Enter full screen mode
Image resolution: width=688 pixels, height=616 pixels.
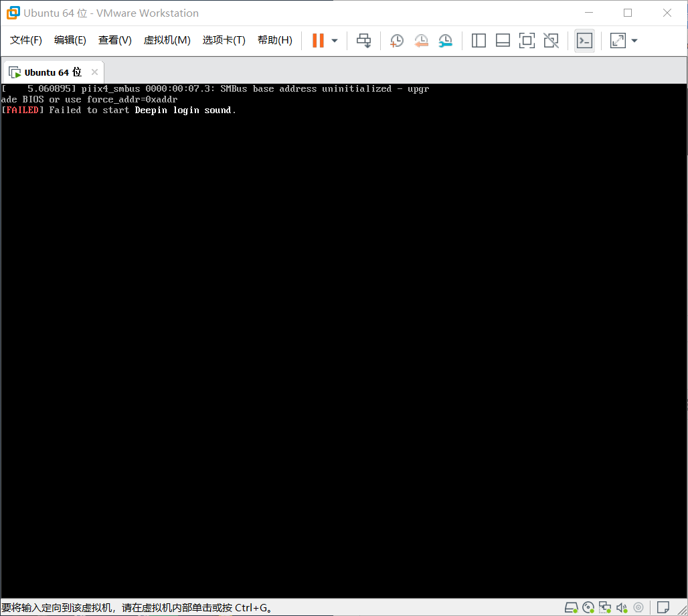point(527,40)
